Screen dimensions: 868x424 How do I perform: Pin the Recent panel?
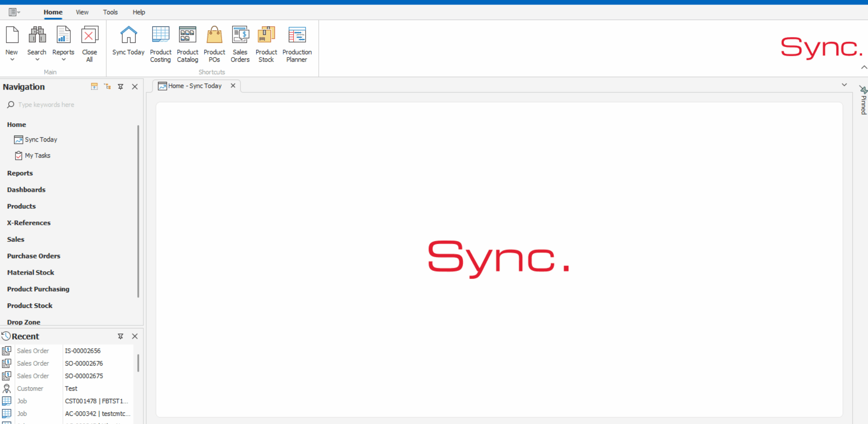point(121,336)
